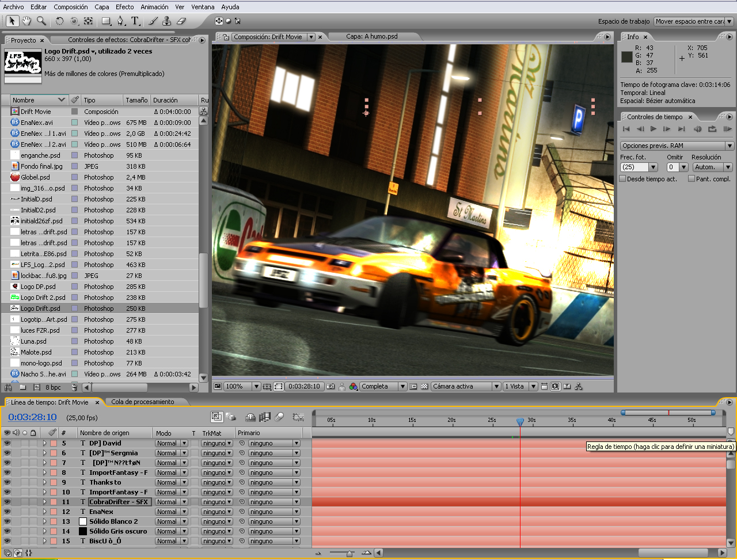Select the Zoom magnifier tool
737x560 pixels.
[x=41, y=21]
